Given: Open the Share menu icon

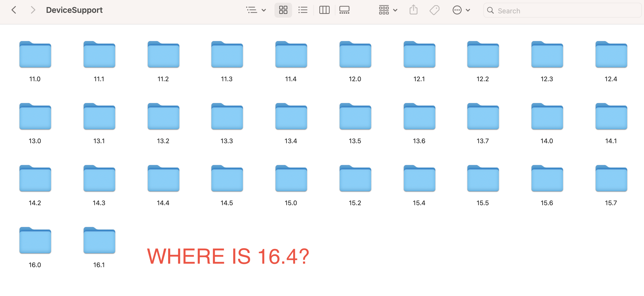Looking at the screenshot, I should [413, 10].
